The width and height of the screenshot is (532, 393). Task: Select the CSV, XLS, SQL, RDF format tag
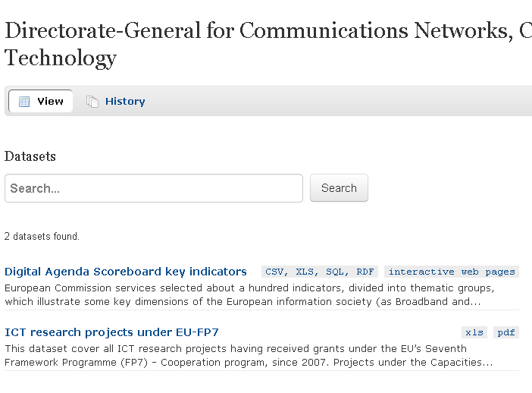[x=320, y=272]
